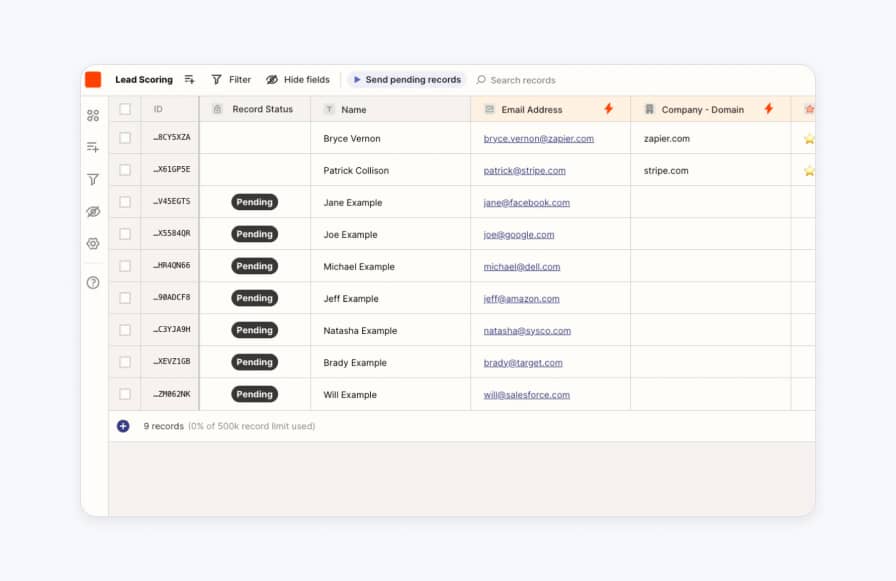The width and height of the screenshot is (896, 581).
Task: Check the box for Bryce Vernon row
Action: (125, 138)
